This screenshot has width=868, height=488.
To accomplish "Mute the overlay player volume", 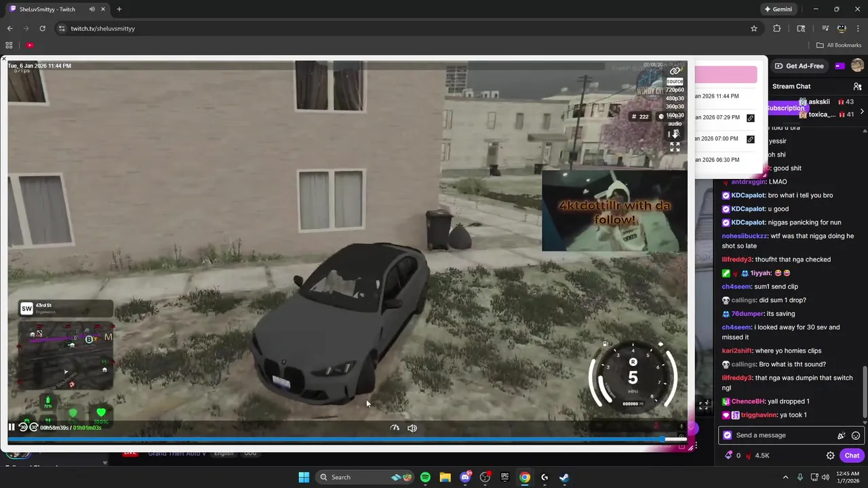I will click(x=412, y=428).
